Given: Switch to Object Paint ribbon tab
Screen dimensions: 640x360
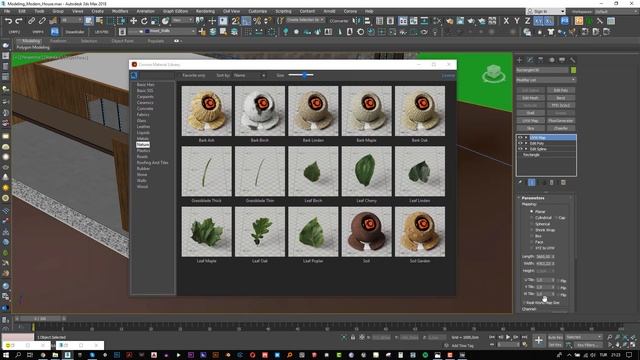Looking at the screenshot, I should [x=122, y=41].
